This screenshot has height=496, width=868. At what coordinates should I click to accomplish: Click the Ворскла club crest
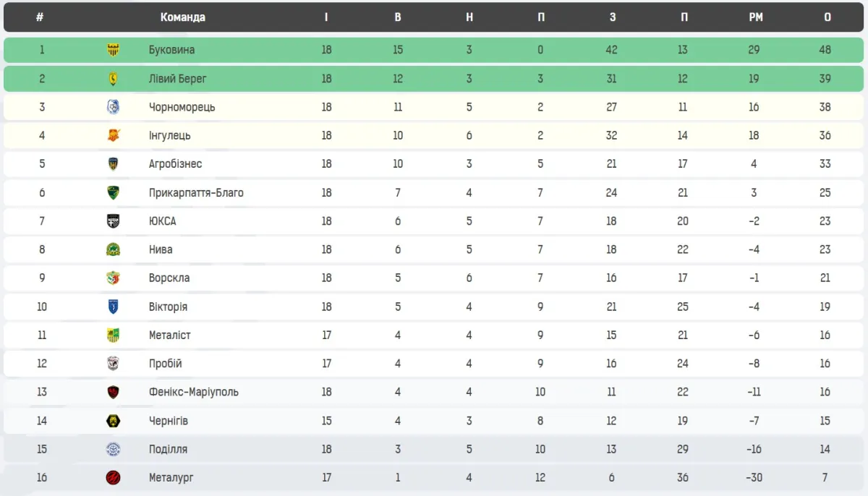[x=113, y=278]
